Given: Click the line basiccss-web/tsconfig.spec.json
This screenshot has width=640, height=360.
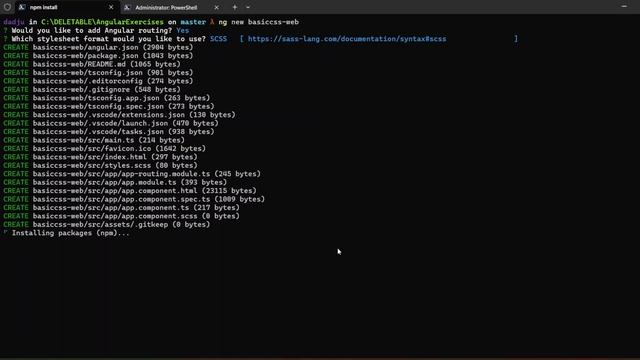Looking at the screenshot, I should tap(109, 106).
